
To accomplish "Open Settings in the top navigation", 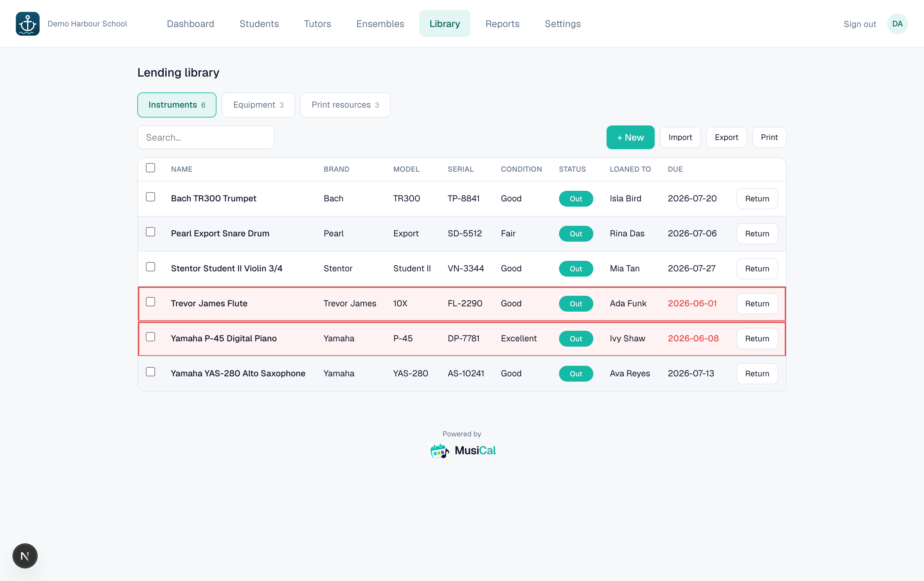I will (563, 24).
